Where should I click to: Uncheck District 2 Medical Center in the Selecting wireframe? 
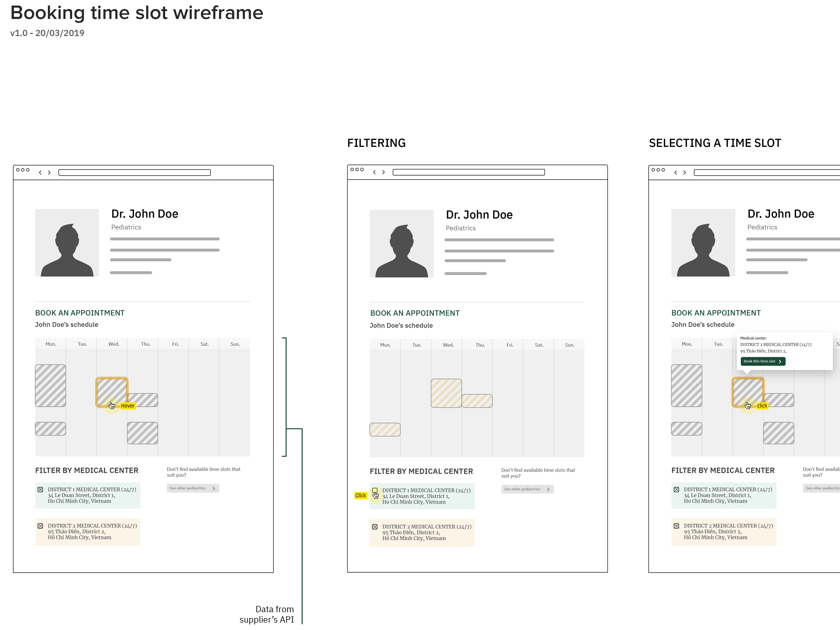pyautogui.click(x=676, y=526)
